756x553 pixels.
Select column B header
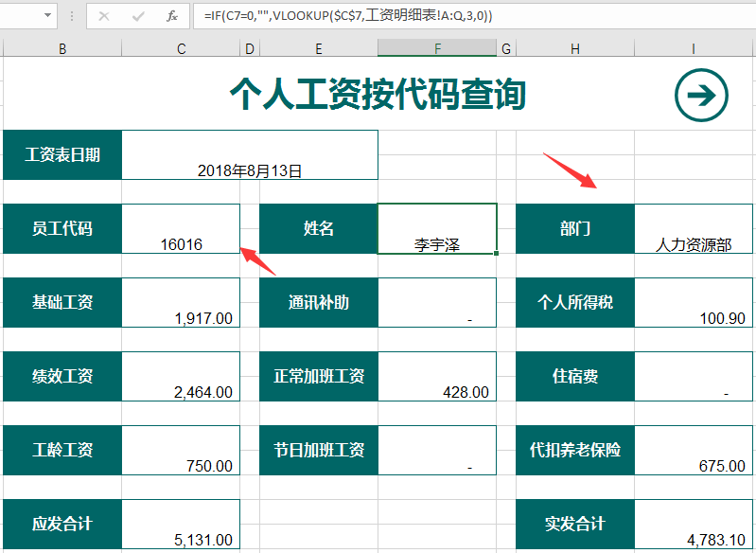(62, 48)
